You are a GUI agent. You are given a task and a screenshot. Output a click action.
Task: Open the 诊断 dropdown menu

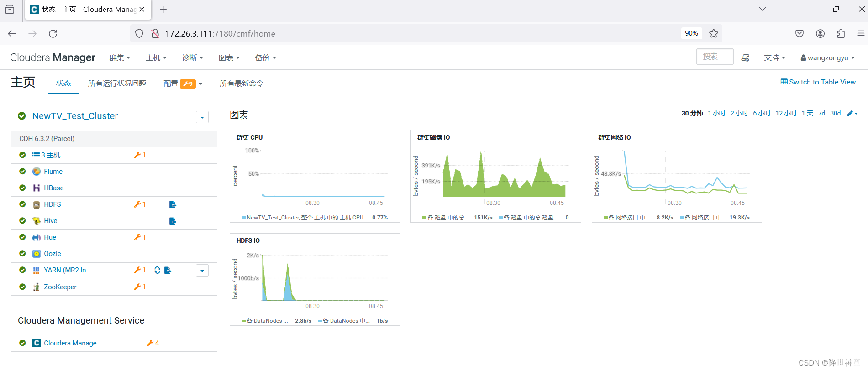pyautogui.click(x=192, y=57)
